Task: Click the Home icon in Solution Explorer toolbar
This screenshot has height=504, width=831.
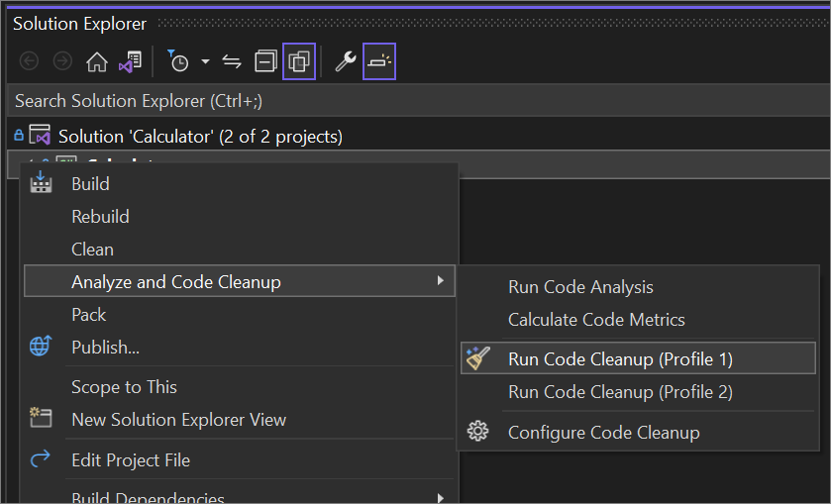Action: 97,62
